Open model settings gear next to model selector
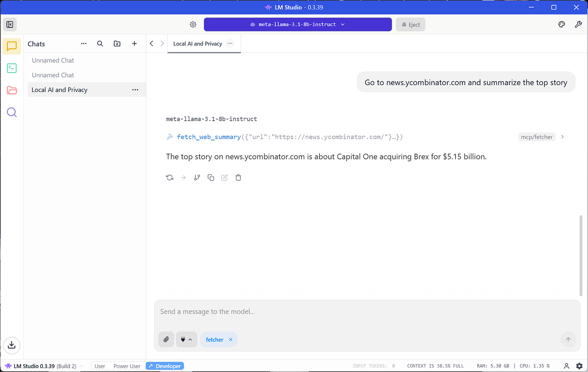The height and width of the screenshot is (372, 588). pyautogui.click(x=193, y=25)
